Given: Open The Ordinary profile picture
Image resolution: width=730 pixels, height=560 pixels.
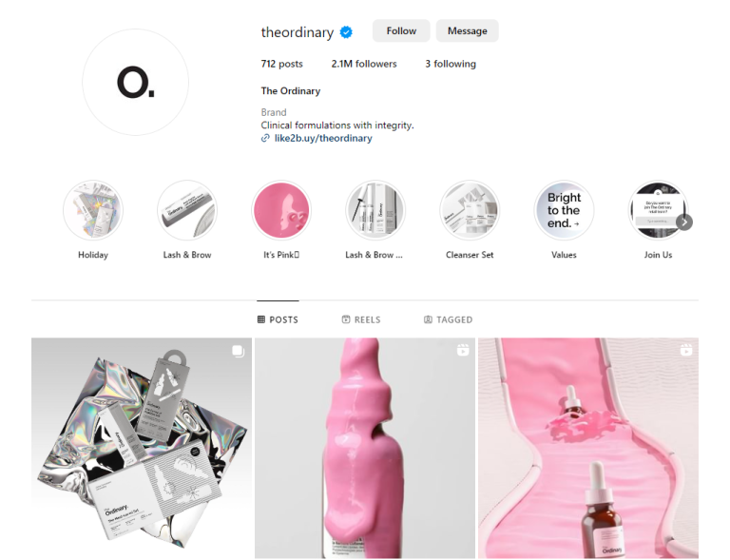Looking at the screenshot, I should pos(136,83).
